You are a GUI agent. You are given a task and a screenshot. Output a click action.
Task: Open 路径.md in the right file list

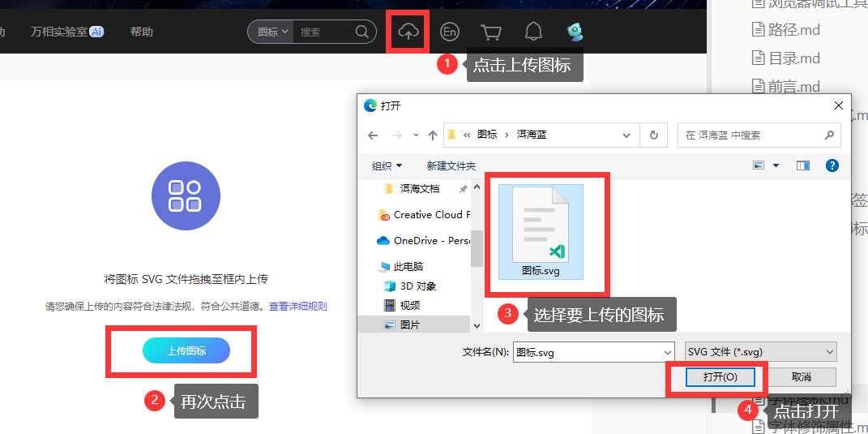click(786, 29)
